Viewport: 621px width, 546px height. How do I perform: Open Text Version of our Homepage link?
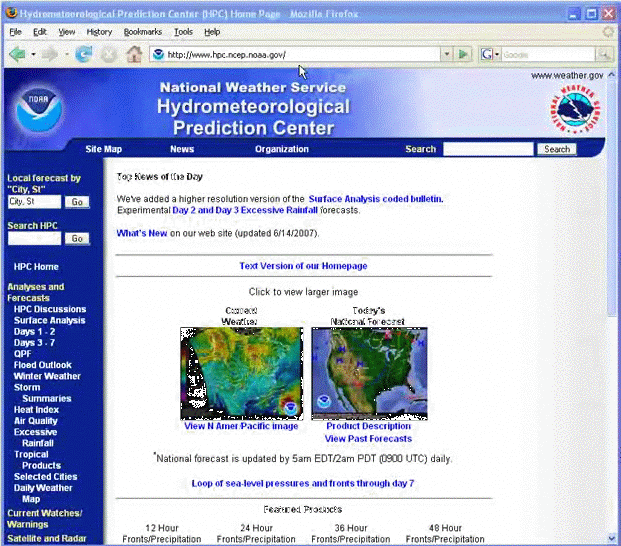303,266
